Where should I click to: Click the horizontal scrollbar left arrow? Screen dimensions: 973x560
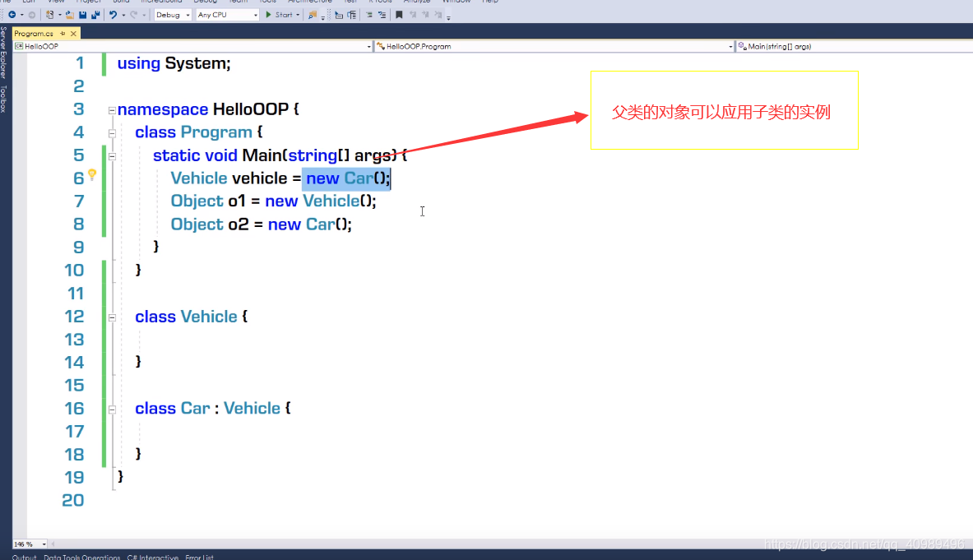(53, 544)
